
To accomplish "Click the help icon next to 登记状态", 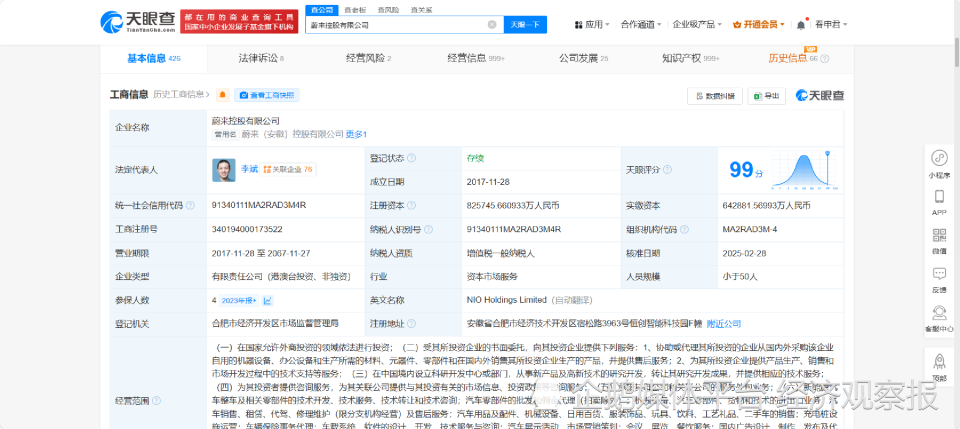I will (x=411, y=158).
